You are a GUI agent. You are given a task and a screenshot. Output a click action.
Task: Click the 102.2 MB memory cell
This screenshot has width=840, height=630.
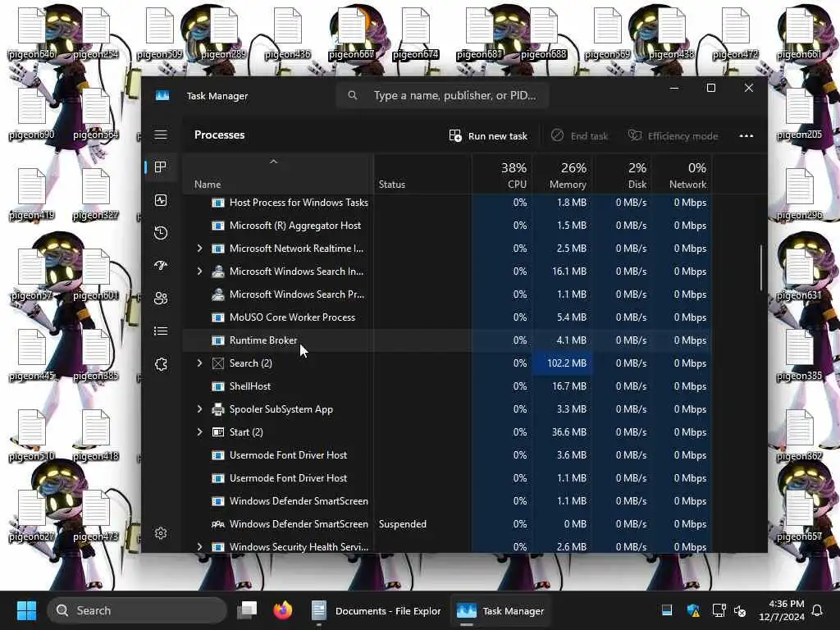pyautogui.click(x=562, y=363)
